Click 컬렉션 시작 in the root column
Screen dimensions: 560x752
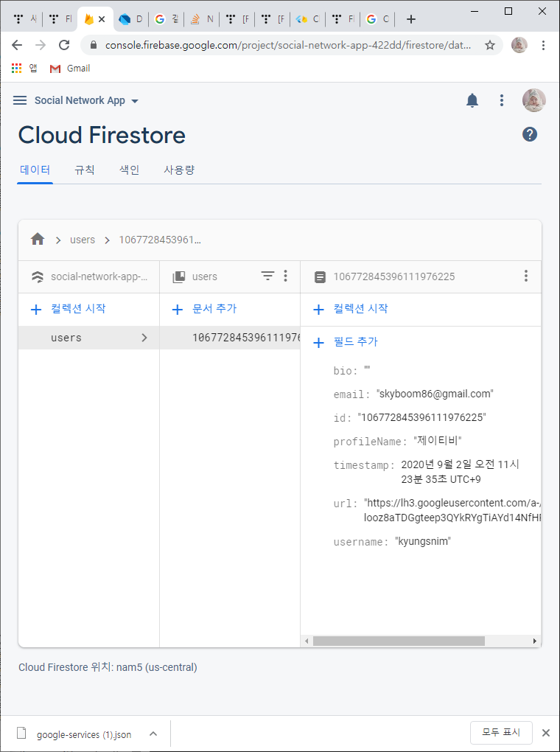[68, 309]
